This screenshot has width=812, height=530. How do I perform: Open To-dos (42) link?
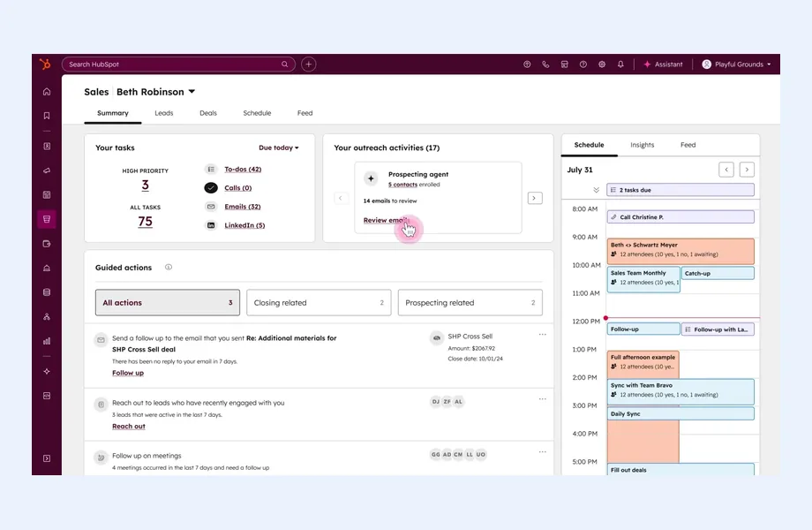(x=243, y=170)
